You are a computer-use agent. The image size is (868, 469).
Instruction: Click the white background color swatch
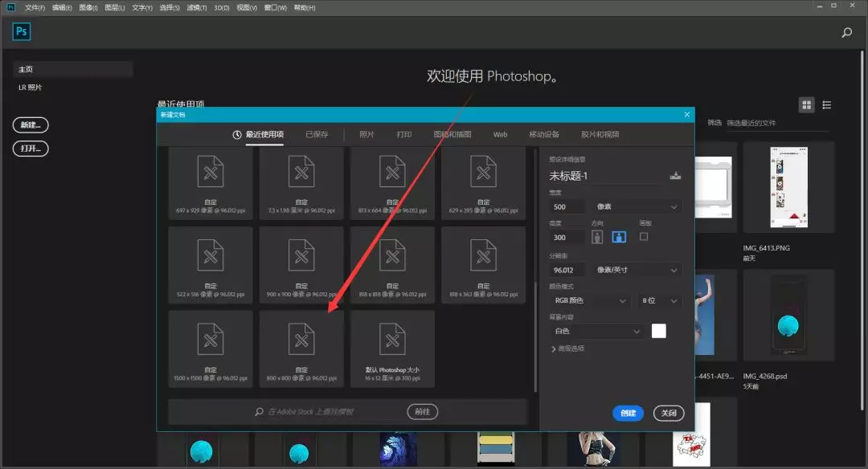click(x=658, y=331)
